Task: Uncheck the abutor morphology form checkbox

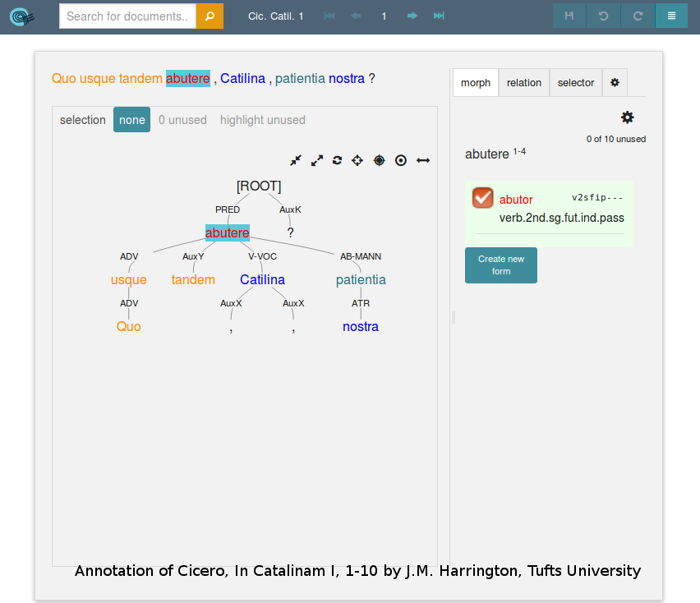Action: point(482,198)
